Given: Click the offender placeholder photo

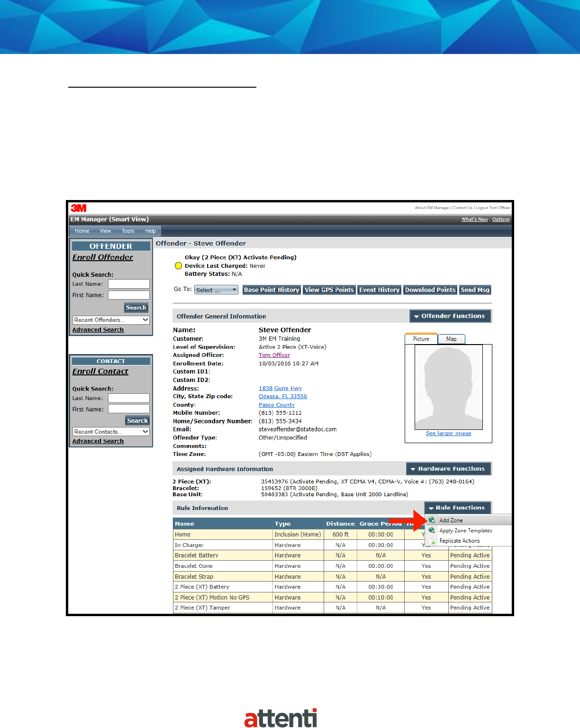Looking at the screenshot, I should (448, 387).
